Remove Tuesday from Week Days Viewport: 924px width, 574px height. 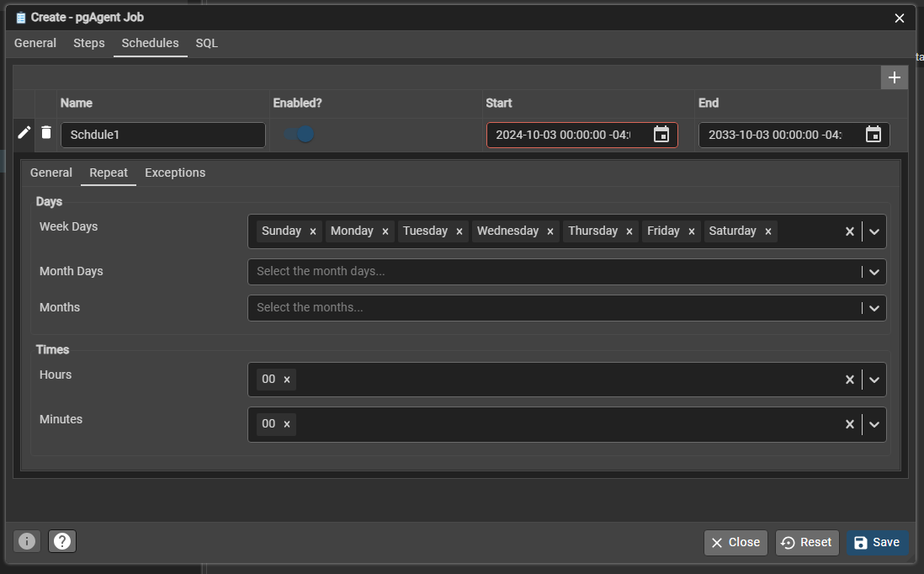click(x=459, y=231)
